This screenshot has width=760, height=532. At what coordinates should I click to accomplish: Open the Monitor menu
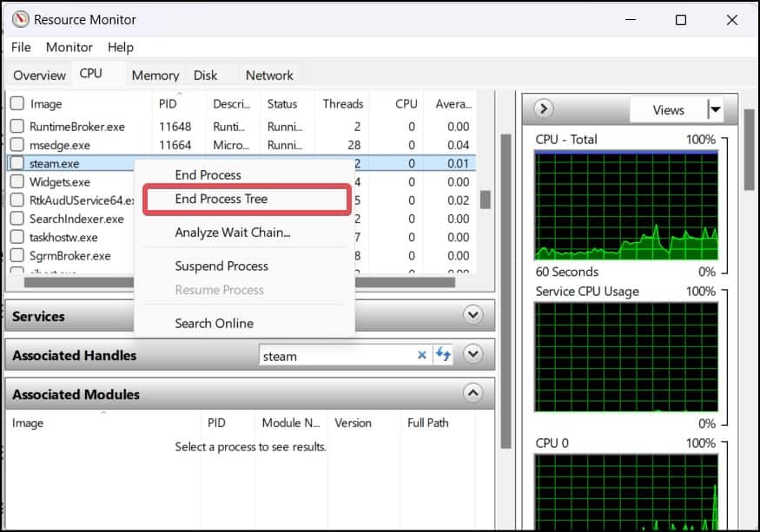click(x=69, y=47)
